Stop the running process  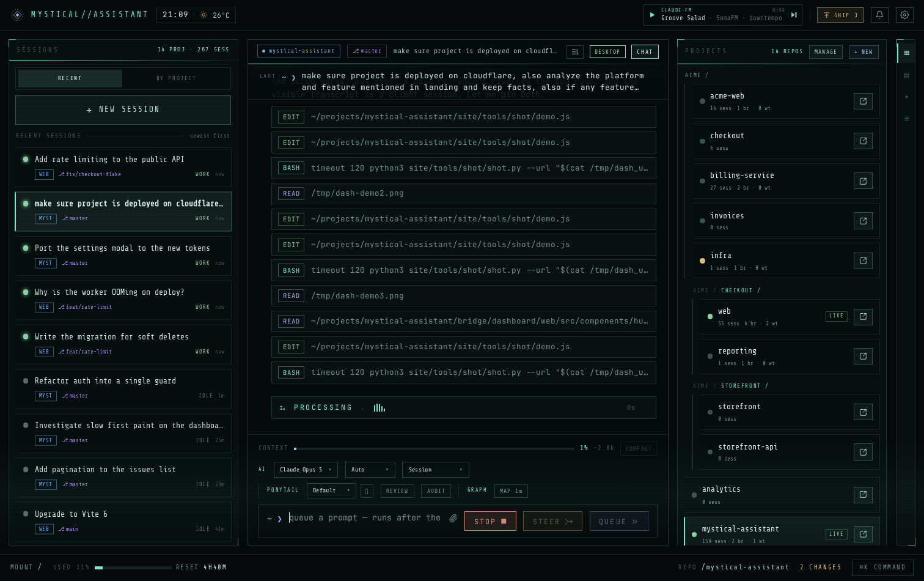point(490,521)
